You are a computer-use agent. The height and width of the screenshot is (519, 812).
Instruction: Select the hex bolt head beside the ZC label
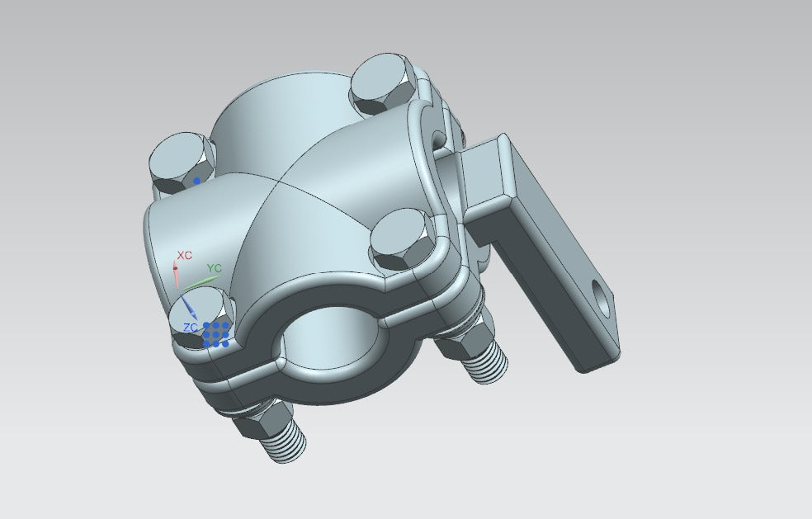(202, 317)
